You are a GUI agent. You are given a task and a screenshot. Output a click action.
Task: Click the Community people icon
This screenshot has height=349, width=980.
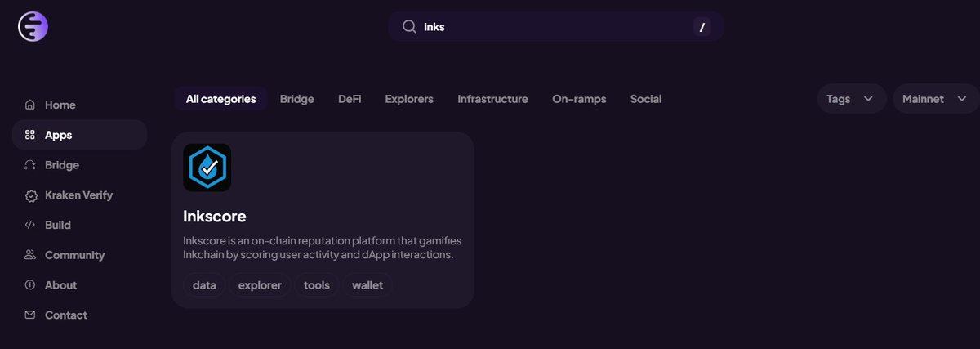pyautogui.click(x=30, y=255)
